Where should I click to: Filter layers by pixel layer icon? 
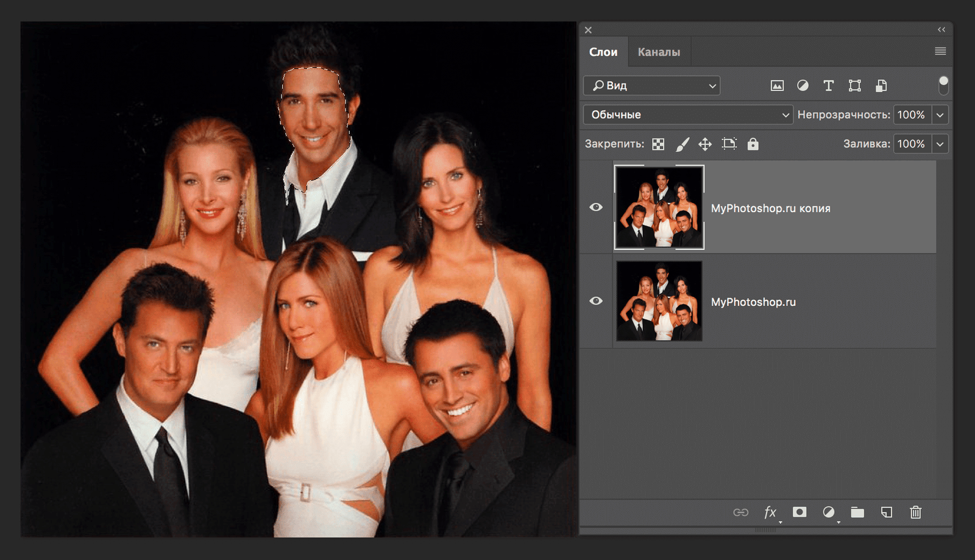click(777, 86)
